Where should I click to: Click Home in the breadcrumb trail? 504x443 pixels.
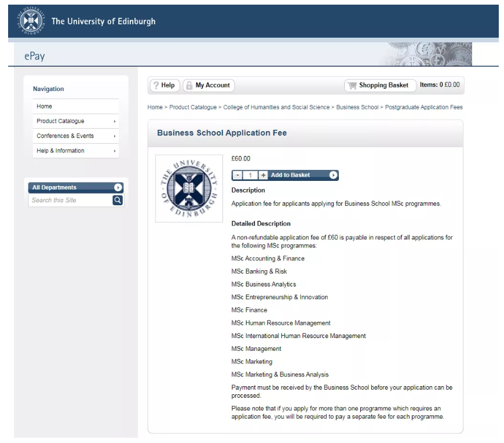tap(155, 107)
